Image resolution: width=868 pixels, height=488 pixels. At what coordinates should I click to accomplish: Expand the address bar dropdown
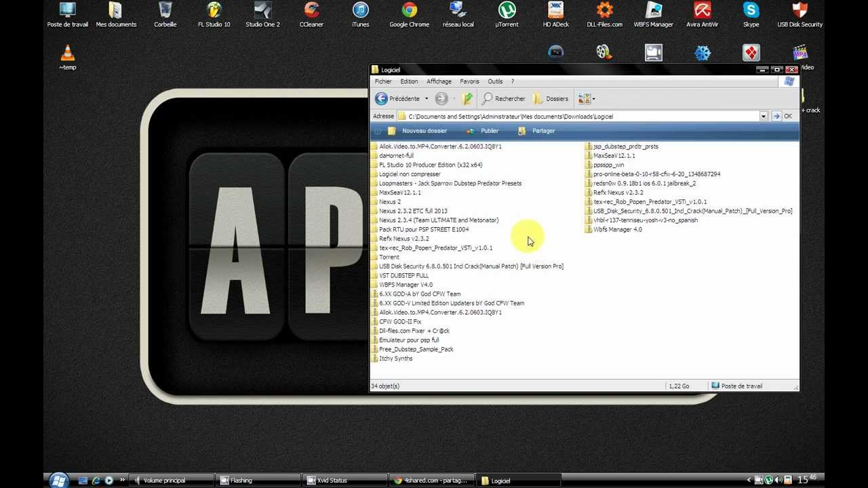[x=764, y=117]
